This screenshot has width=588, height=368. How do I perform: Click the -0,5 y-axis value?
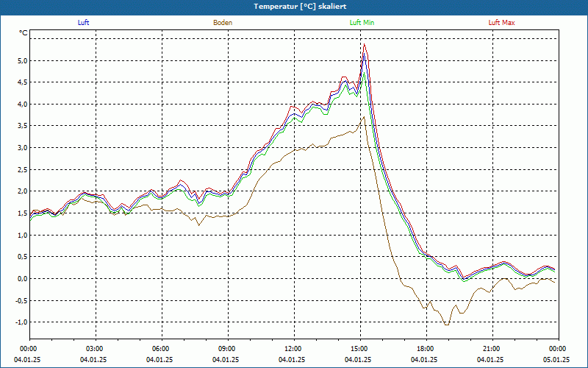(x=21, y=300)
